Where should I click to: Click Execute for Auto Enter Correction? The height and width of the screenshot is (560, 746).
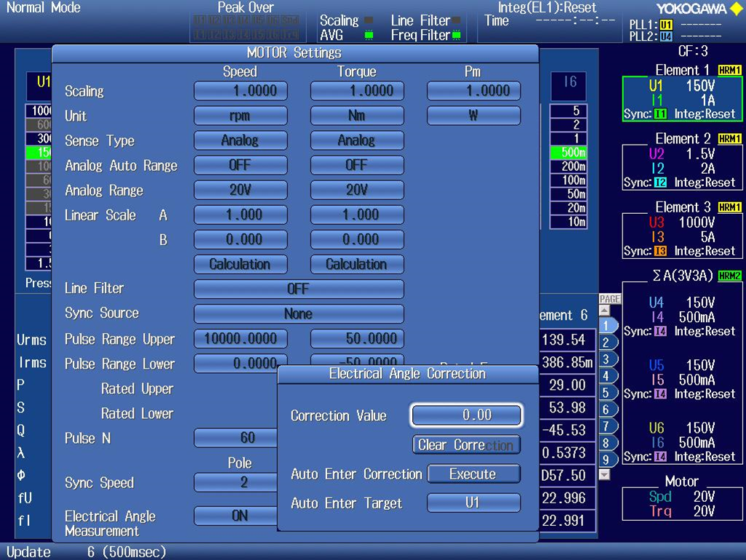pyautogui.click(x=473, y=474)
